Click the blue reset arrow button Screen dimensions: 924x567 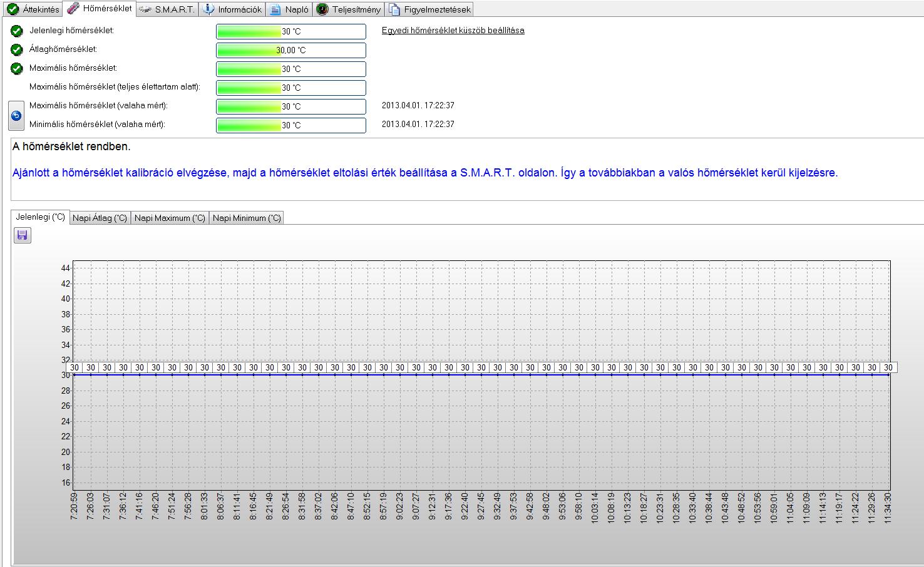coord(17,116)
